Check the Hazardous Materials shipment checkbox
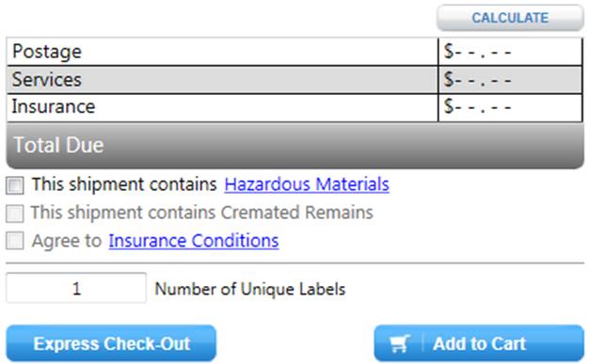The height and width of the screenshot is (364, 590). pos(15,185)
